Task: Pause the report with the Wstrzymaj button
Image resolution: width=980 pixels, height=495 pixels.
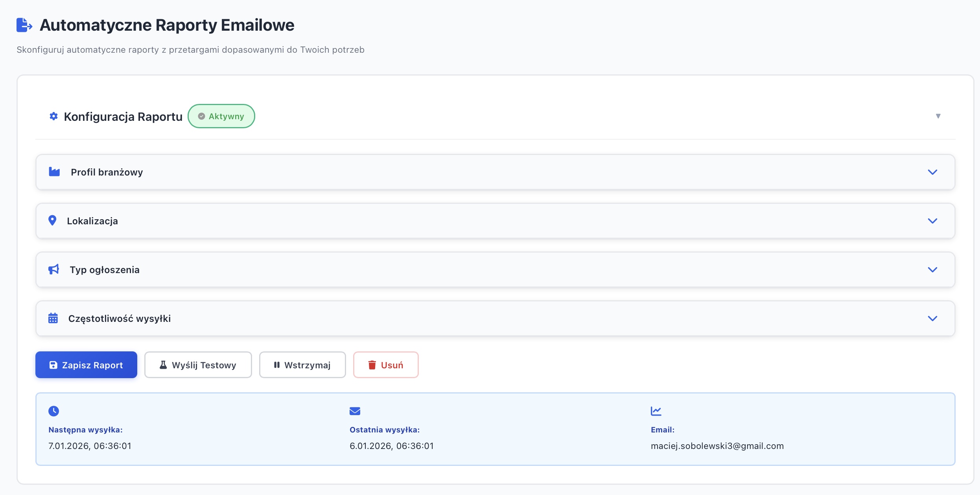Action: (302, 365)
